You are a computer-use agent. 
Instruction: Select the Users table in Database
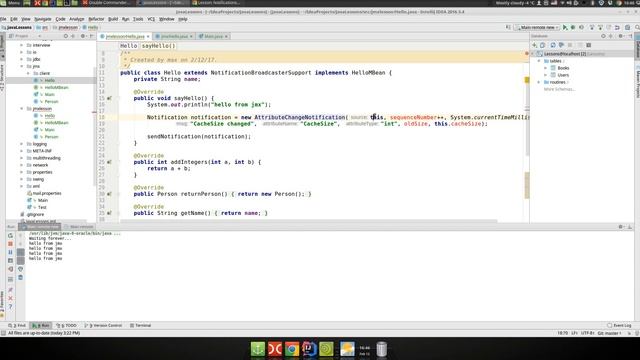coord(563,75)
